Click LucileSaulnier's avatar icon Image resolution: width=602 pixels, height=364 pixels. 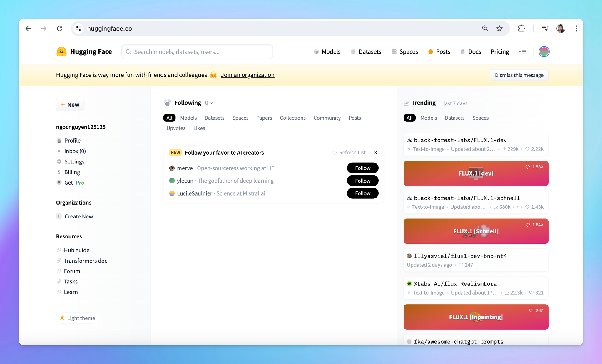click(x=172, y=193)
